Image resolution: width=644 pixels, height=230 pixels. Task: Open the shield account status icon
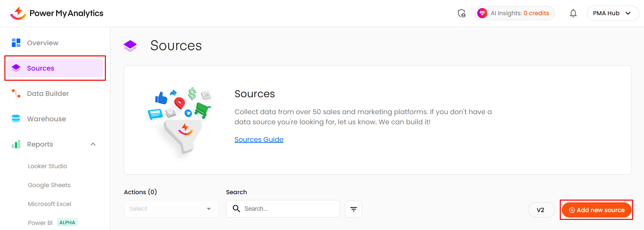[461, 13]
